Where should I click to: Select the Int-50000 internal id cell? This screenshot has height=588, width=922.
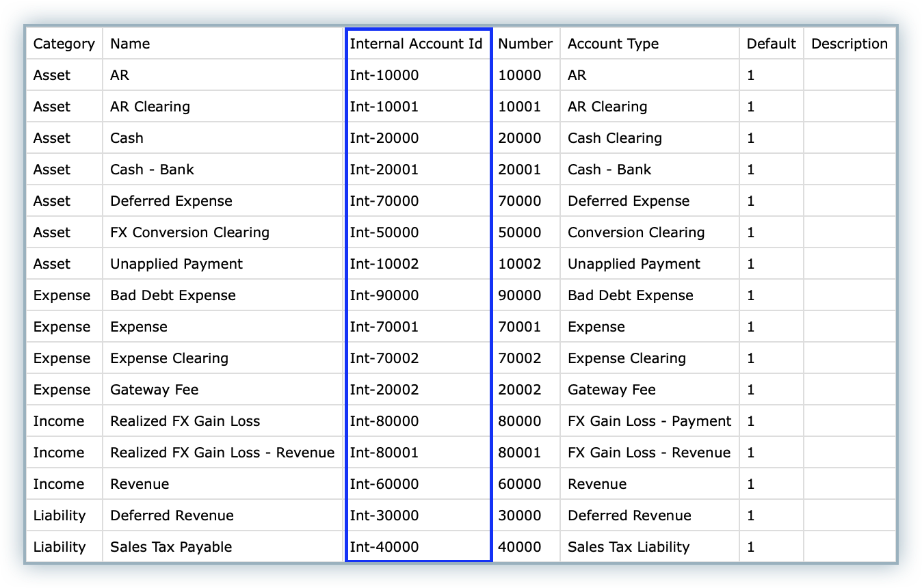click(x=384, y=232)
